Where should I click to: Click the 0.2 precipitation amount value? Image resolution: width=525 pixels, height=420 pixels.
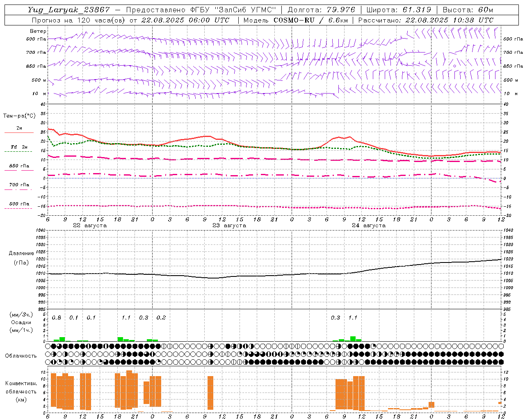click(161, 318)
